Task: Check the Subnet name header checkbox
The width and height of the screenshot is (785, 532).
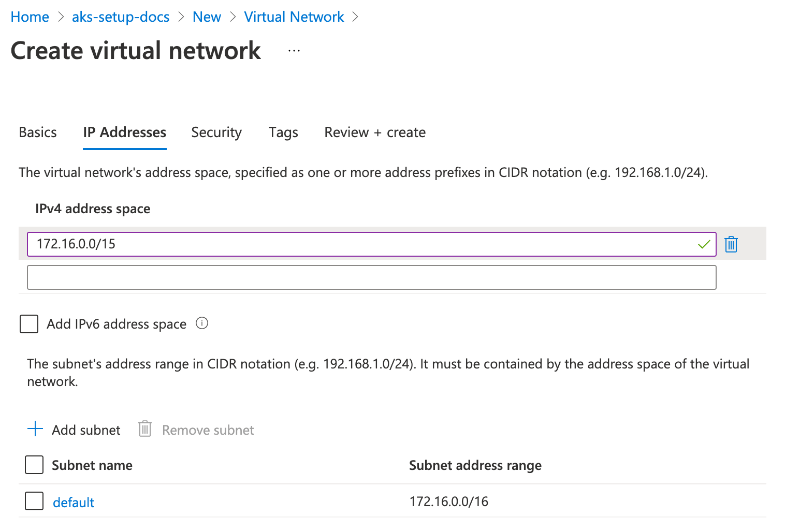Action: coord(34,465)
